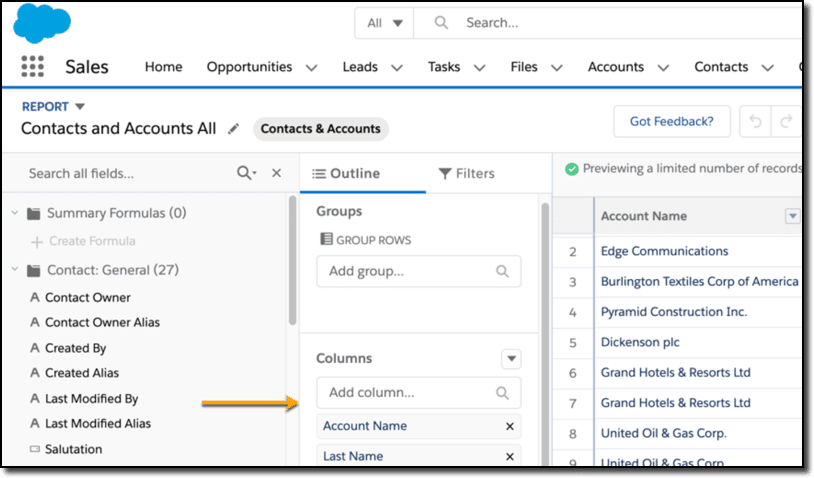Open Grand Hotels & Resorts Ltd in row 6
The image size is (814, 478).
(675, 373)
